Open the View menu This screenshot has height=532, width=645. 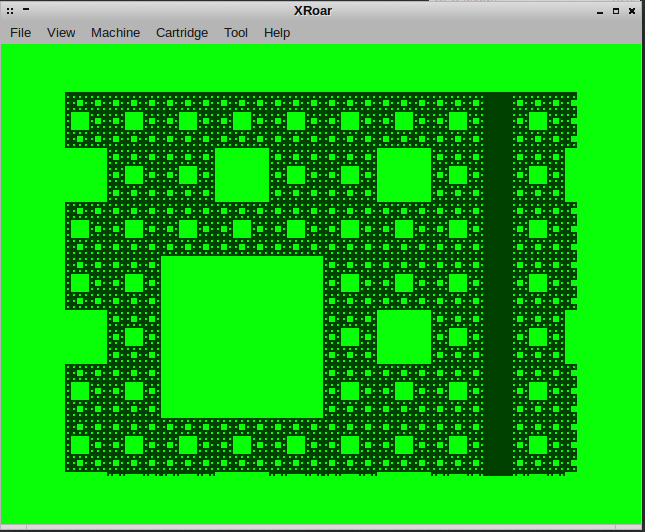tap(61, 32)
